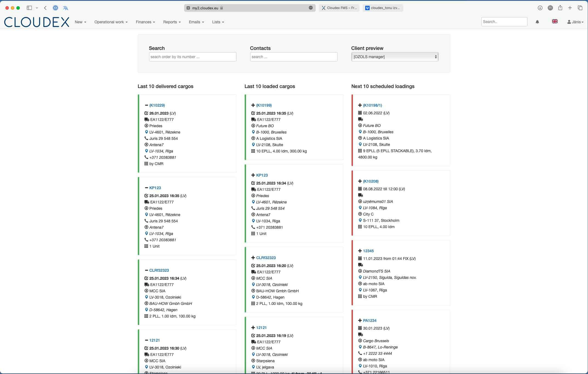
Task: Click the pallet icon beside 9 EPLL (K10198/1)
Action: [x=359, y=151]
